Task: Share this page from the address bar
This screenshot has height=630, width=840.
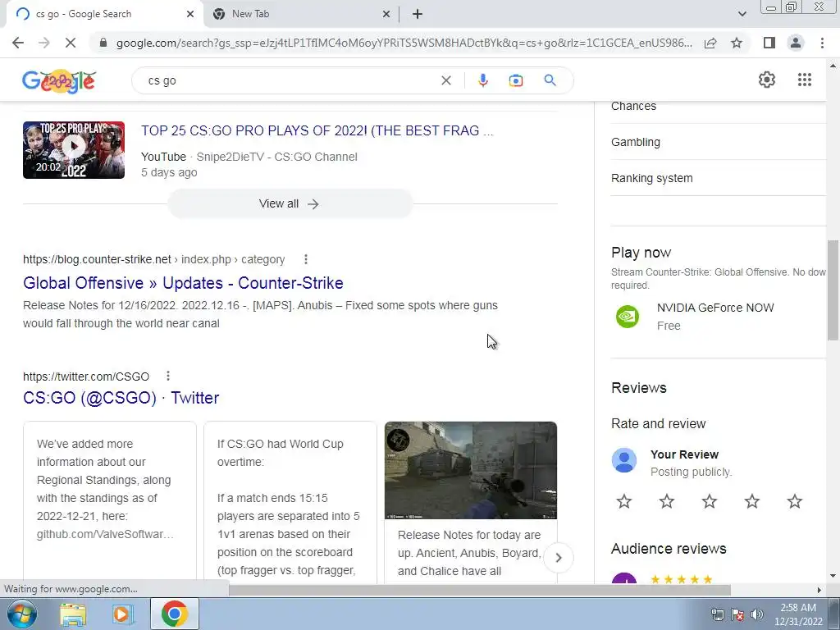Action: tap(710, 43)
